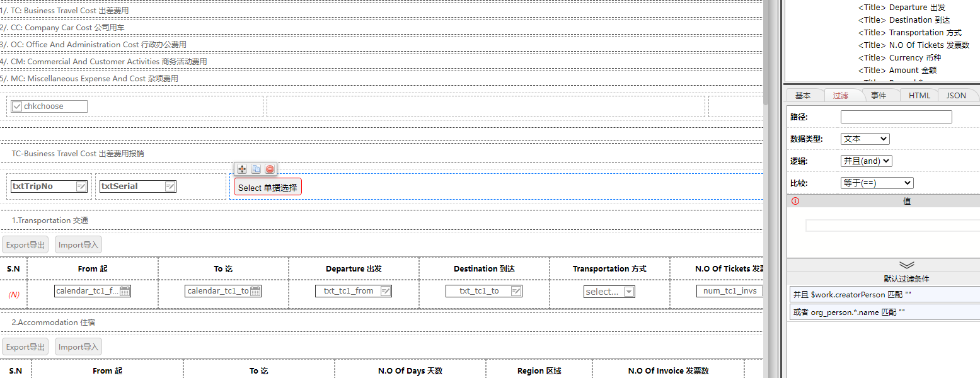Click the edit icon in txtTripNo field
980x378 pixels.
81,186
